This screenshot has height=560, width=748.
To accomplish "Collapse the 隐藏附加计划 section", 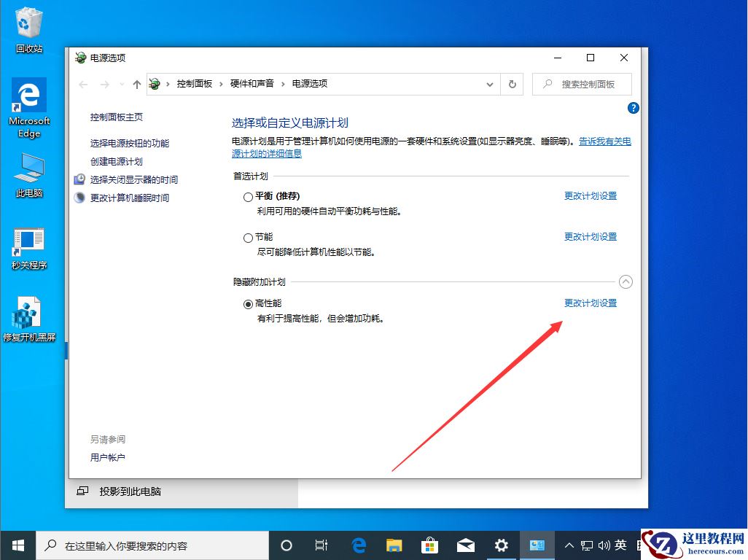I will [626, 281].
